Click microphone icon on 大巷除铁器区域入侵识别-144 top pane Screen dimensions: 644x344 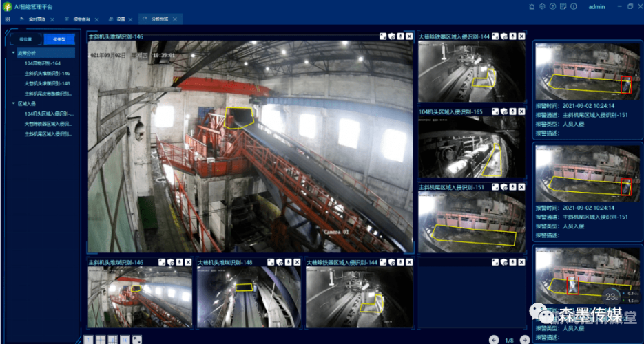point(513,36)
